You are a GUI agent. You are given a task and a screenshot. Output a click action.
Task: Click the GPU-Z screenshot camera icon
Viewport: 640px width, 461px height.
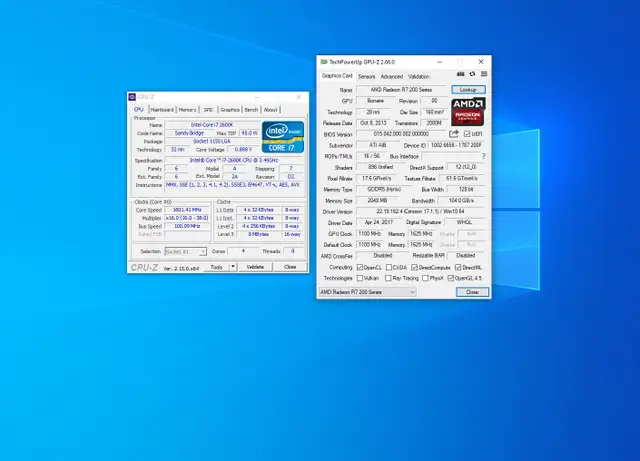click(x=460, y=74)
